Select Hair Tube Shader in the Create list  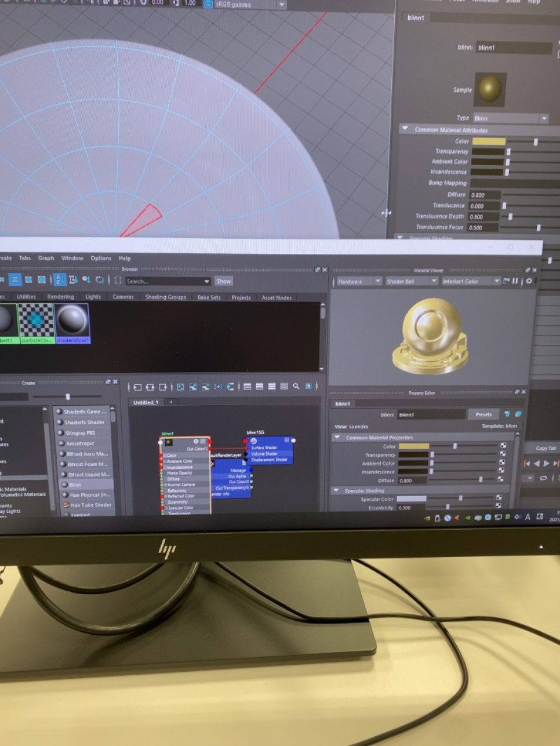[88, 505]
